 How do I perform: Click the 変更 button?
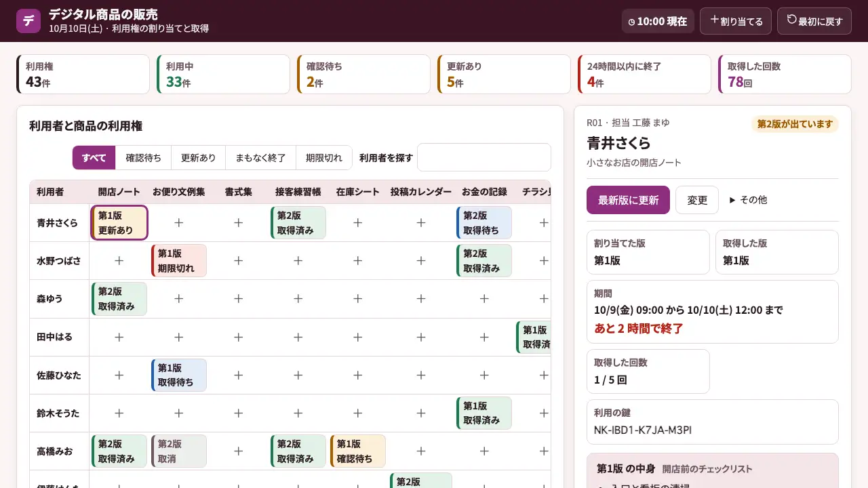tap(697, 200)
